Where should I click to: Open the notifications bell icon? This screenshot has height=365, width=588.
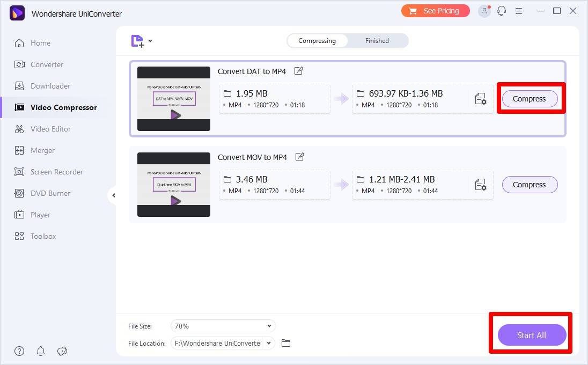[x=40, y=351]
